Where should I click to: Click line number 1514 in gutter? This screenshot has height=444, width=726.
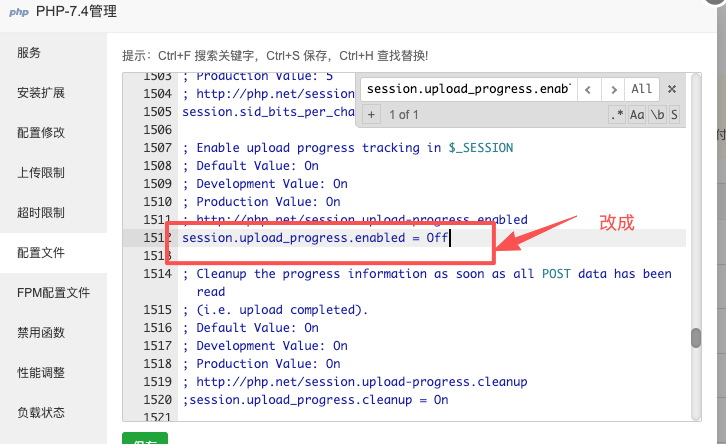[x=157, y=274]
